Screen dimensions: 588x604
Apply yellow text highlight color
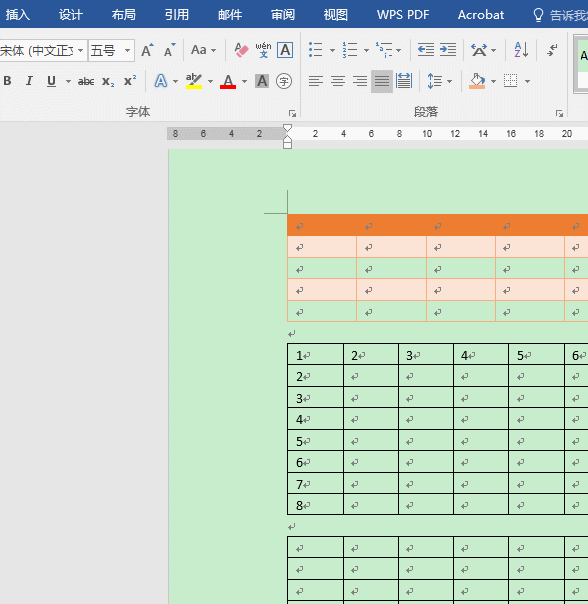pos(194,81)
